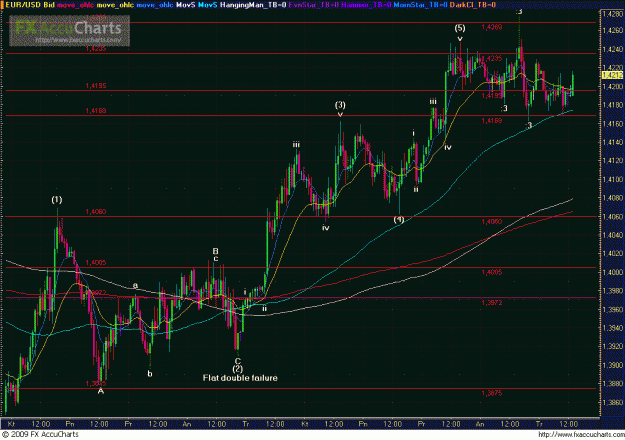Click the wave (5) label
Image resolution: width=625 pixels, height=440 pixels.
[x=460, y=28]
